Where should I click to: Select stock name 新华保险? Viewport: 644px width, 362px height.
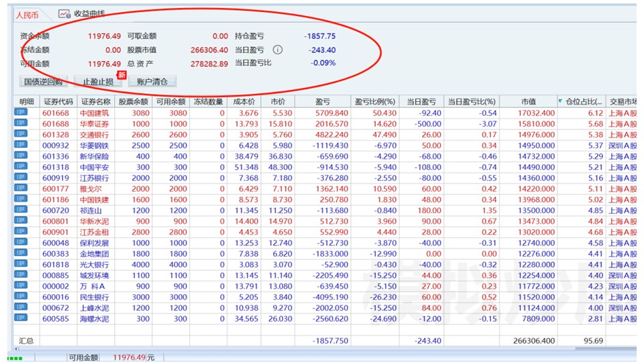click(94, 156)
